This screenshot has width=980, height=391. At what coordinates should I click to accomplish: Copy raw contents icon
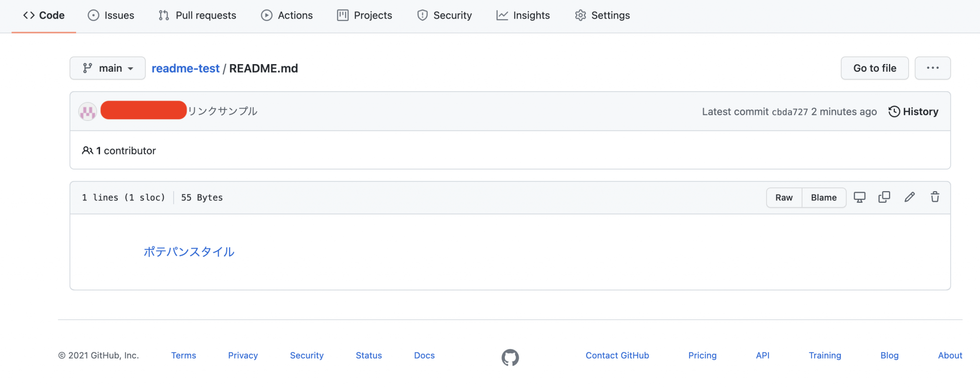pyautogui.click(x=884, y=197)
